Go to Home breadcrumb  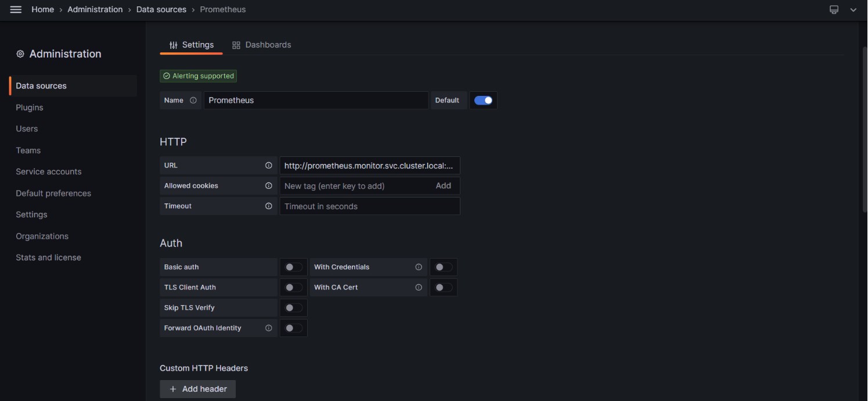coord(42,9)
